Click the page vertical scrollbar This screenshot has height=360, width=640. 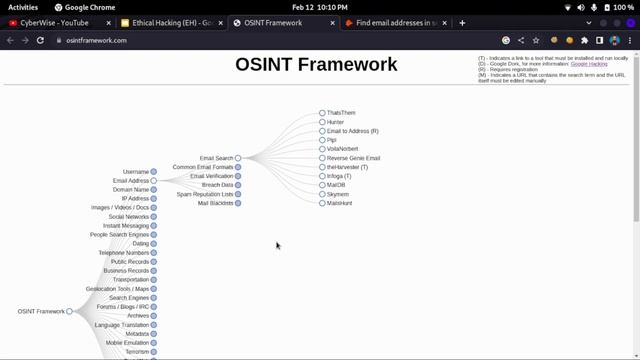[x=636, y=139]
